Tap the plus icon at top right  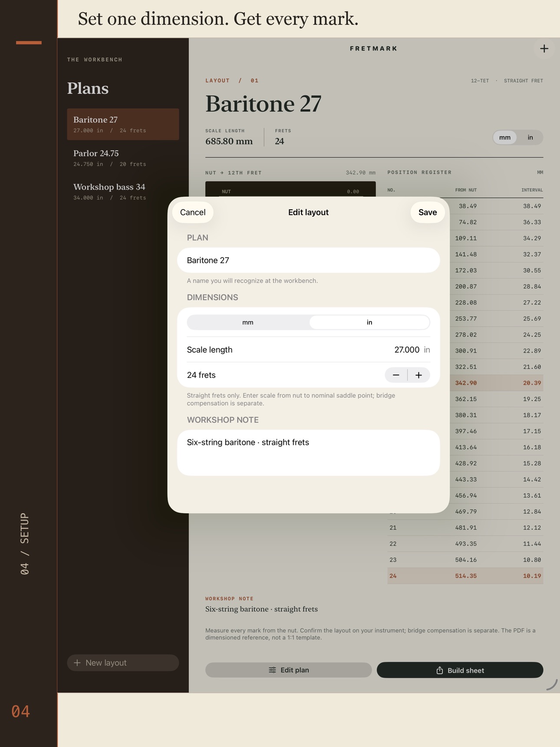coord(544,49)
